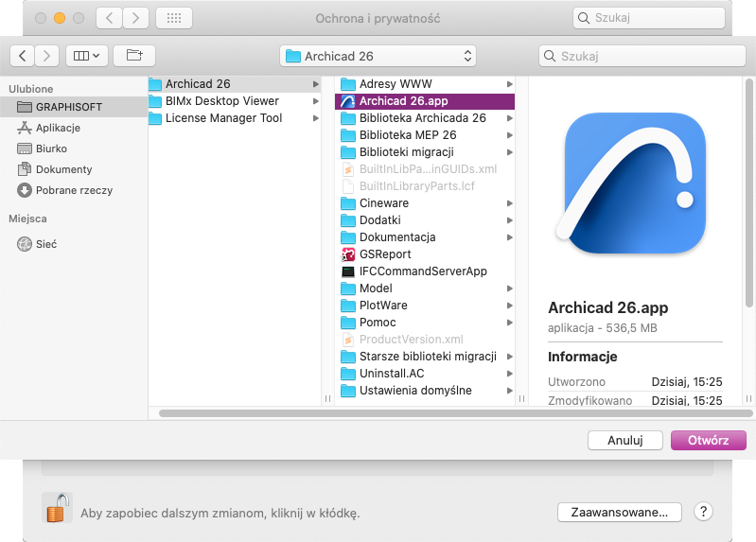This screenshot has width=756, height=542.
Task: Click the Zaawansowane... button
Action: coord(620,512)
